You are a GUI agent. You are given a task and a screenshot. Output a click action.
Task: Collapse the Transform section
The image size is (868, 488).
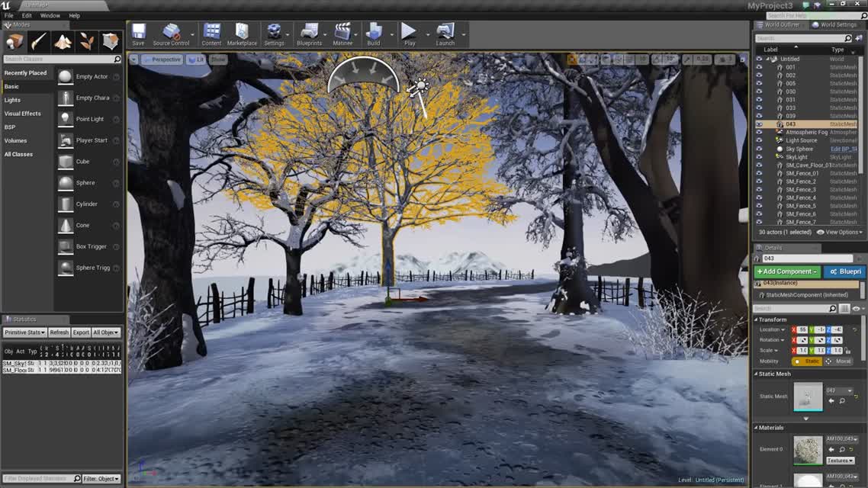tap(756, 319)
